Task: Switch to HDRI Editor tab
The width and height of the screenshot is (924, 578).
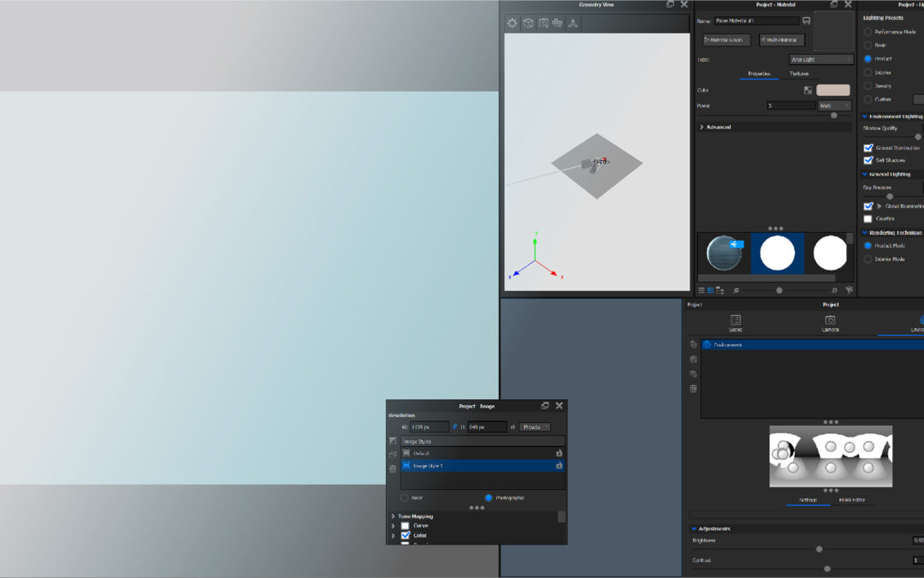Action: pyautogui.click(x=852, y=500)
